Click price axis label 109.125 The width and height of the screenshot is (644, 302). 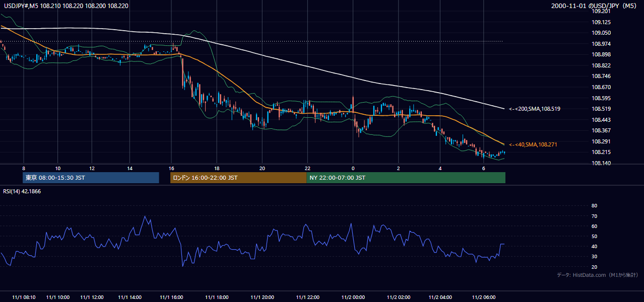[601, 22]
